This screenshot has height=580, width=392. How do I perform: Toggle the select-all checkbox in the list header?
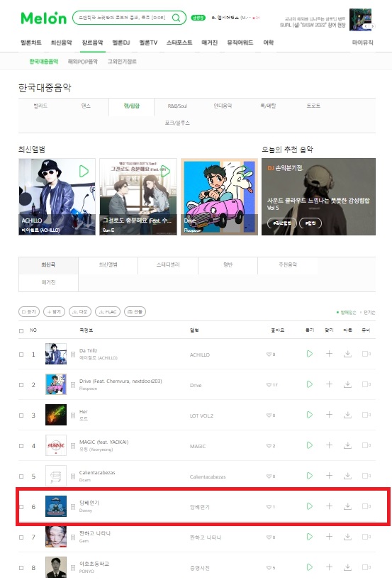pos(21,330)
